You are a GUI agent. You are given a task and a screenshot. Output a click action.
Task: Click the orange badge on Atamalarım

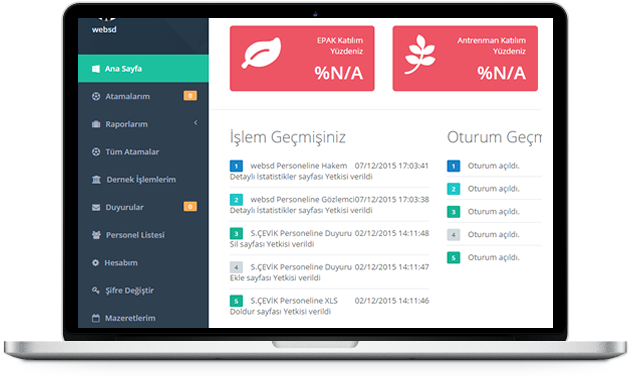tap(190, 96)
